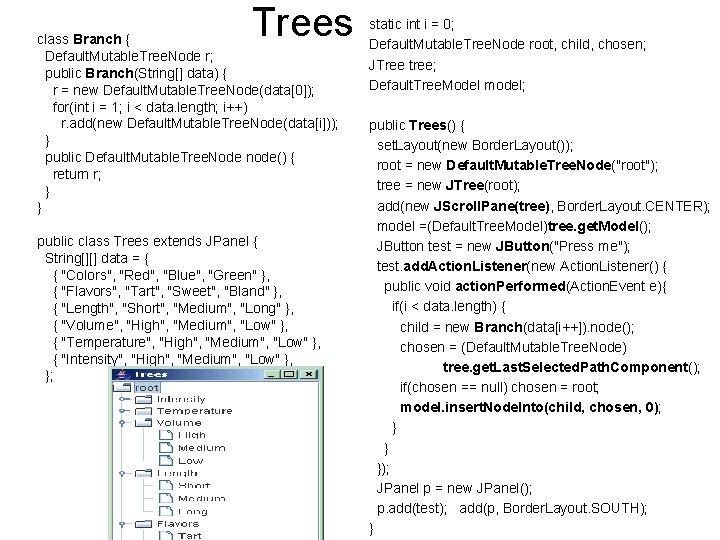The height and width of the screenshot is (540, 720).
Task: Click the line 'class Branch {'
Action: click(84, 39)
